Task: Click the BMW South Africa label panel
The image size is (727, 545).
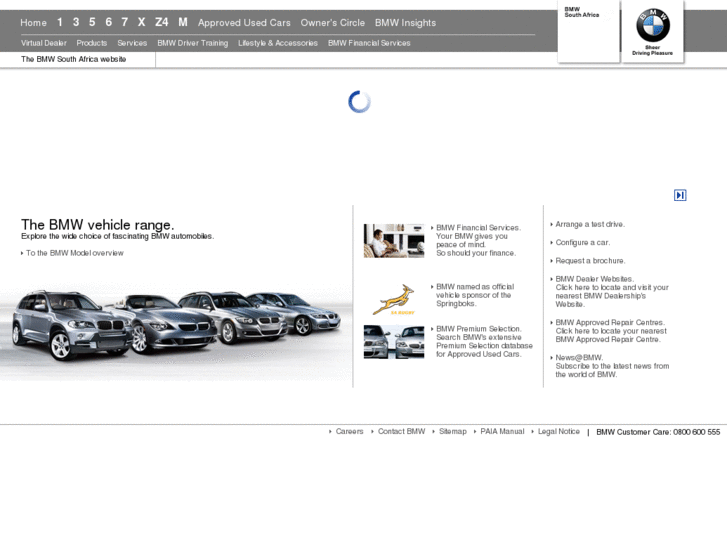Action: point(588,32)
